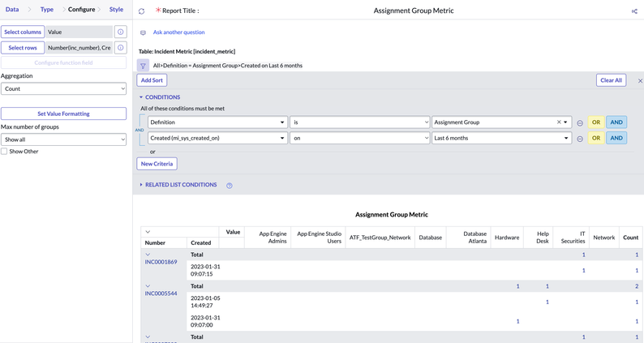The image size is (644, 343).
Task: Click the Select rows button
Action: [23, 48]
